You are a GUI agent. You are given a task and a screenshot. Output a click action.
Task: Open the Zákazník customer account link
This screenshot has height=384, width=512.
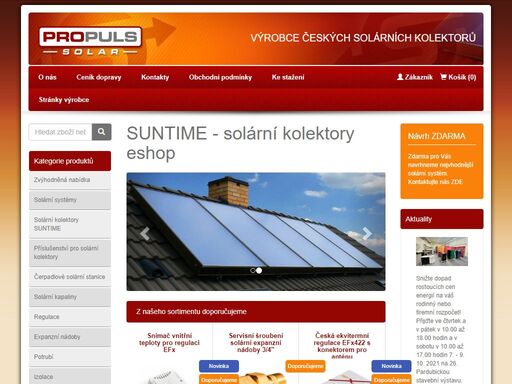coord(415,77)
